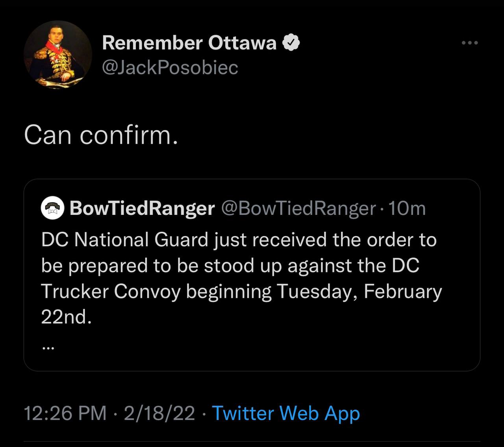Open the tweet's three-dot more options menu
The image size is (504, 447).
coord(470,42)
